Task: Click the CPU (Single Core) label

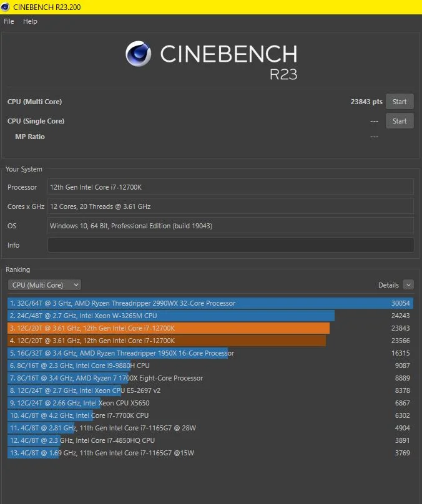Action: point(36,121)
